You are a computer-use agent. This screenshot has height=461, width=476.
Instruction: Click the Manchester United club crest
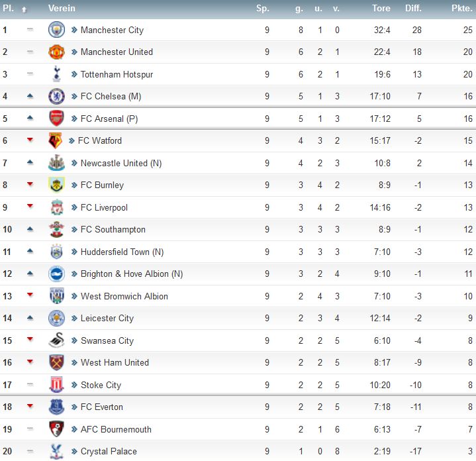[x=56, y=52]
